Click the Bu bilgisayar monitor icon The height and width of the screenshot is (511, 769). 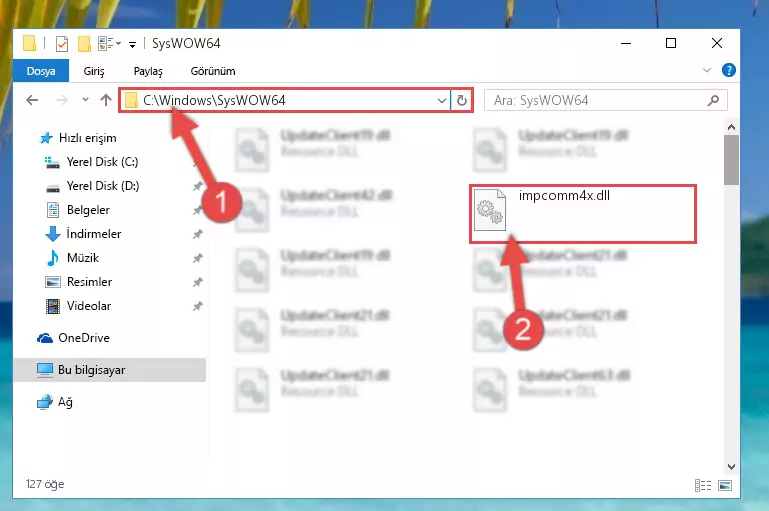click(45, 370)
